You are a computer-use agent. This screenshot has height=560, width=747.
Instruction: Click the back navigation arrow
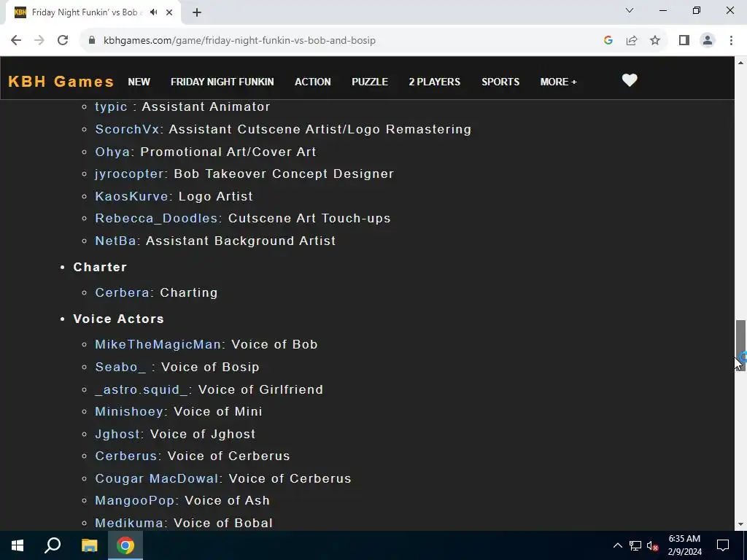click(x=16, y=41)
